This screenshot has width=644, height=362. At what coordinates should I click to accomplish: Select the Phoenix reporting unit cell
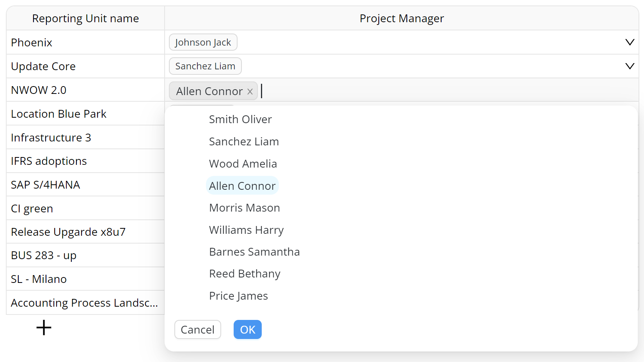(85, 42)
